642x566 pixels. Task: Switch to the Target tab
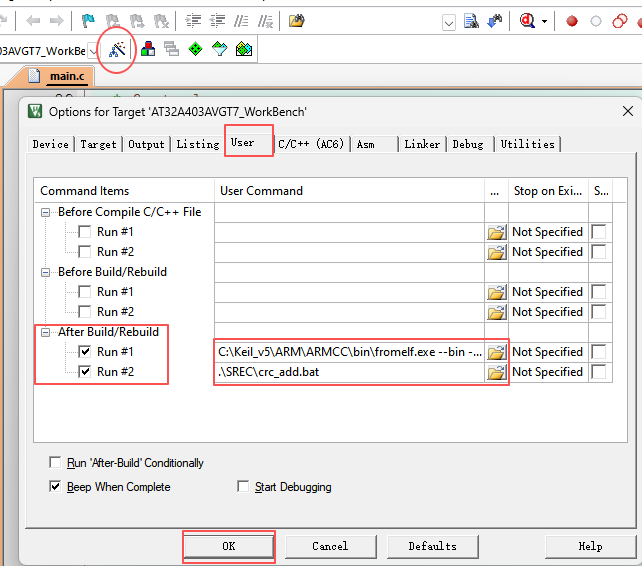point(98,144)
